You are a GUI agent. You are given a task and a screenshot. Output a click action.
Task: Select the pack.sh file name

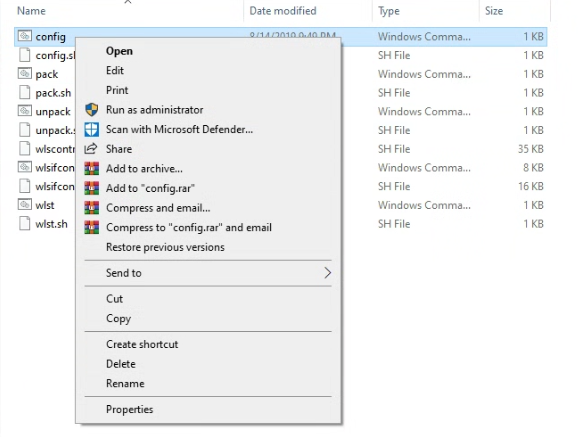click(x=53, y=93)
